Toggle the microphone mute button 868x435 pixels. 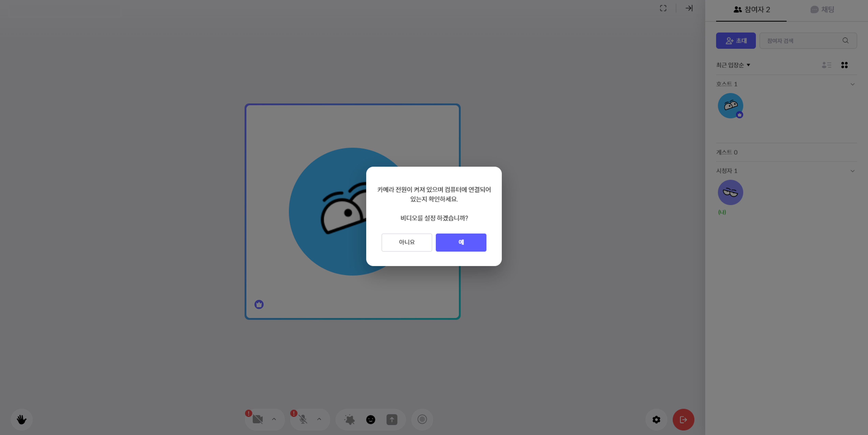(x=303, y=419)
